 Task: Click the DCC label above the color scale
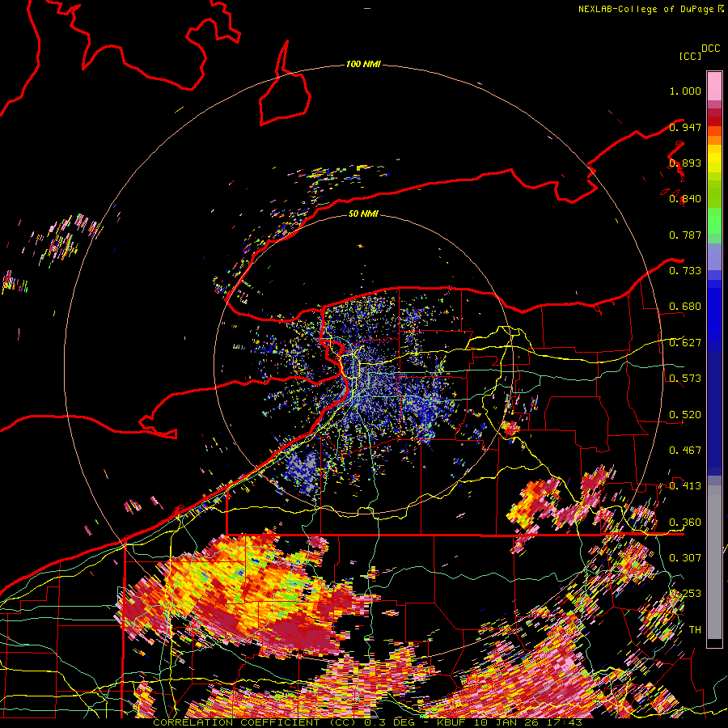(710, 49)
